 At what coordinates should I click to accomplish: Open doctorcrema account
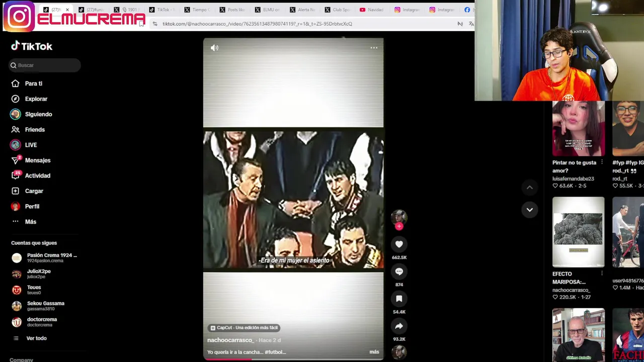click(34, 322)
